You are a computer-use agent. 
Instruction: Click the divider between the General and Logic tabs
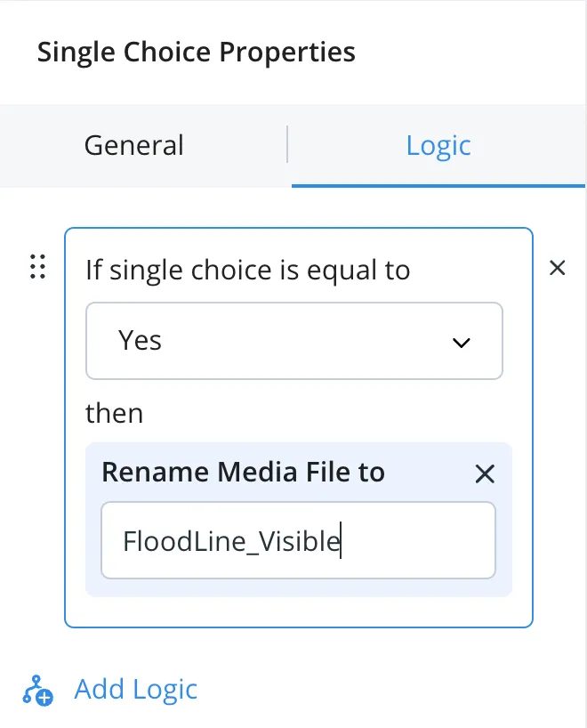pyautogui.click(x=287, y=144)
